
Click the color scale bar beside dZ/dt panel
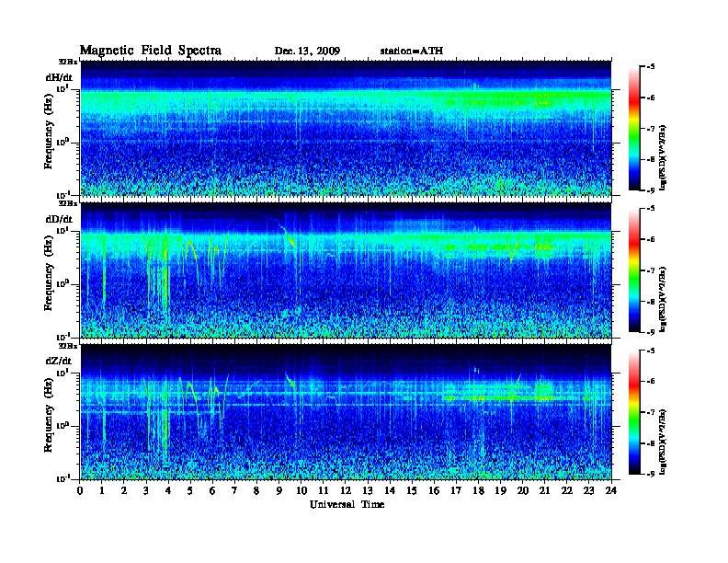pos(634,412)
